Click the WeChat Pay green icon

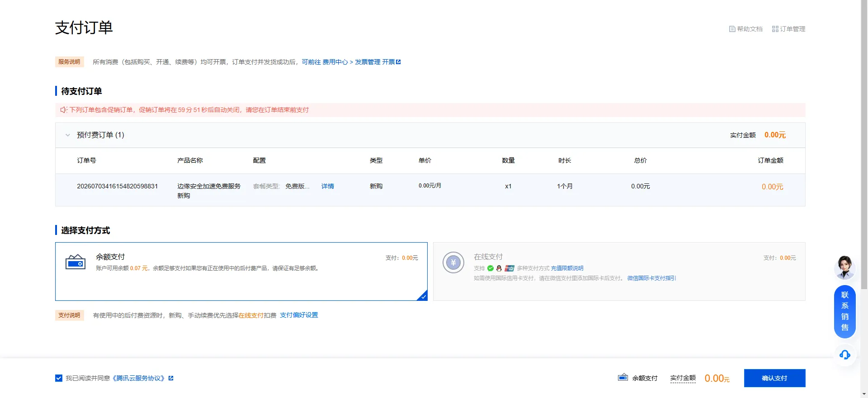tap(491, 268)
